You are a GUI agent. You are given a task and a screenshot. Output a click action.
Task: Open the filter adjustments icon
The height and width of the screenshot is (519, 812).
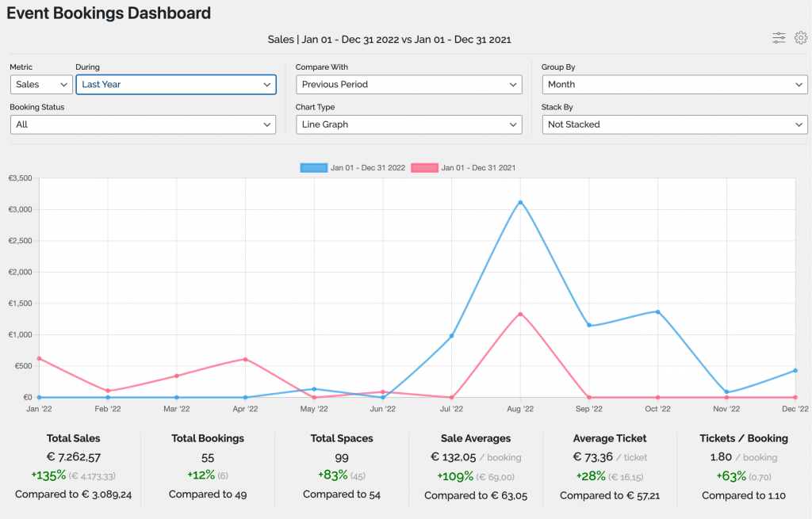(x=779, y=37)
